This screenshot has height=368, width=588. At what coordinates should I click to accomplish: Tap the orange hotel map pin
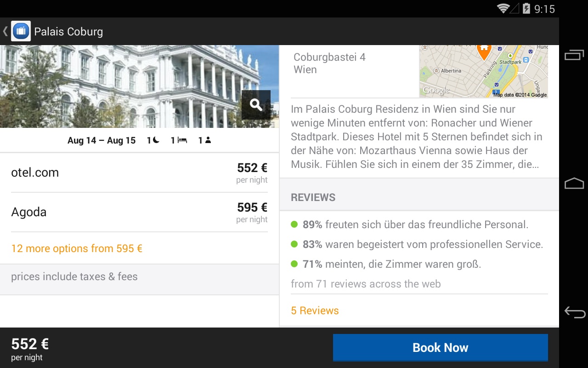[x=483, y=51]
